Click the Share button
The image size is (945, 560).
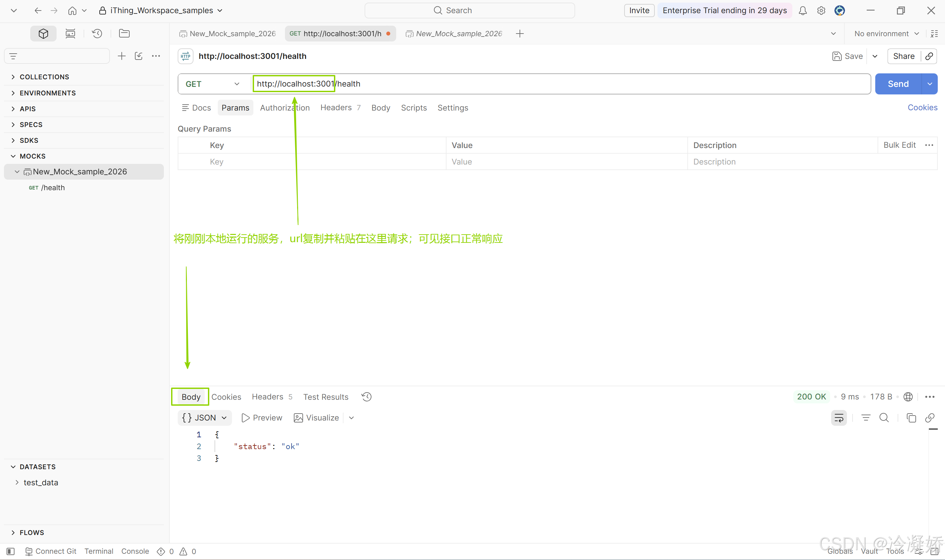click(904, 56)
